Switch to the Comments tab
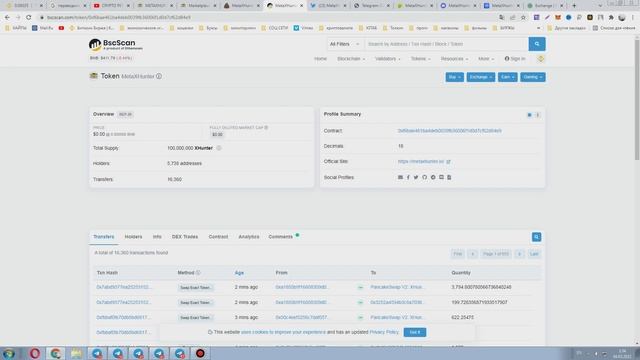The width and height of the screenshot is (640, 360). click(281, 237)
